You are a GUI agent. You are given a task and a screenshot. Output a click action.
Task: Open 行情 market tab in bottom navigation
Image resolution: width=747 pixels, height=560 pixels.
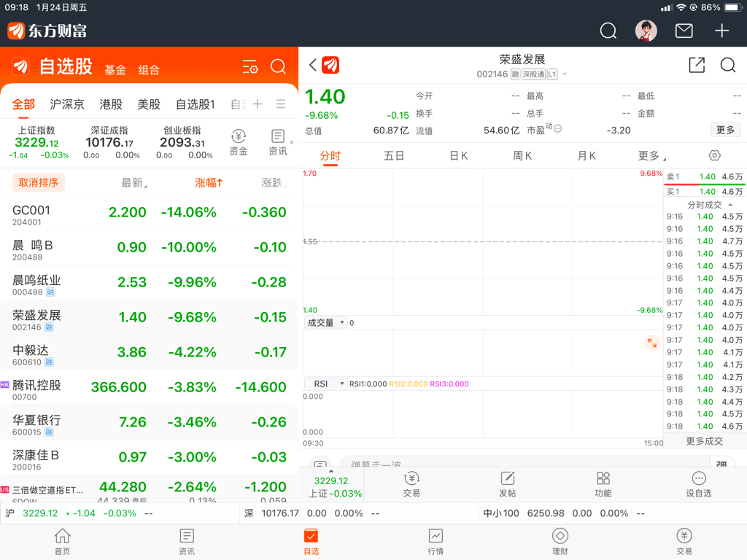(x=436, y=542)
